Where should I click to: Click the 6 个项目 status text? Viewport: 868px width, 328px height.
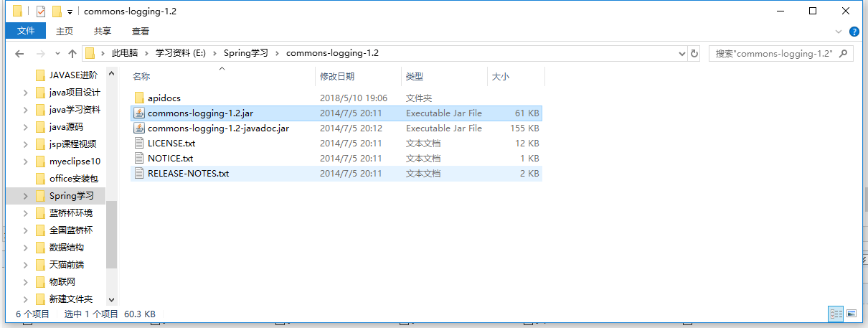pos(33,314)
